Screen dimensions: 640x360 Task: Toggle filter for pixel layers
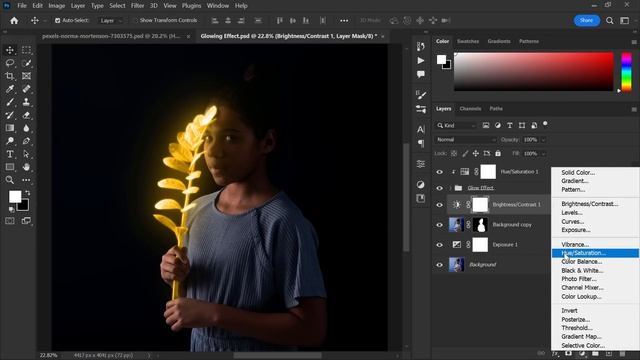tap(486, 126)
